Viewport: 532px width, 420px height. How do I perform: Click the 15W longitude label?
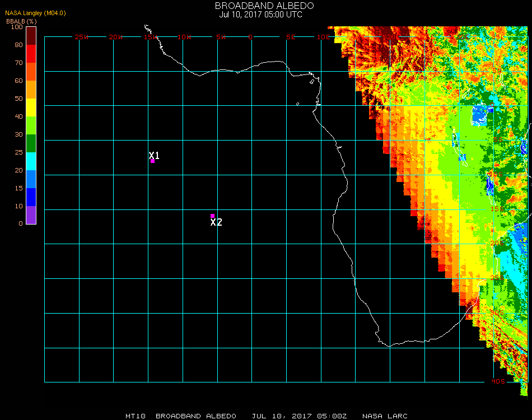[x=150, y=37]
